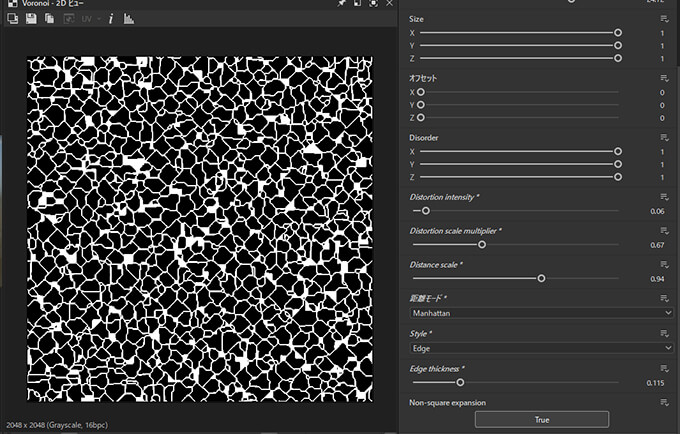Viewport: 680px width, 434px height.
Task: Click the Voronoi texture preview image
Action: (200, 228)
